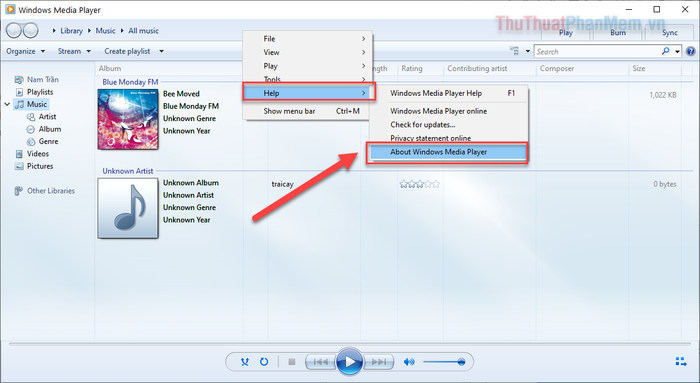Open the Genre view under Music
The image size is (700, 383).
(42, 142)
